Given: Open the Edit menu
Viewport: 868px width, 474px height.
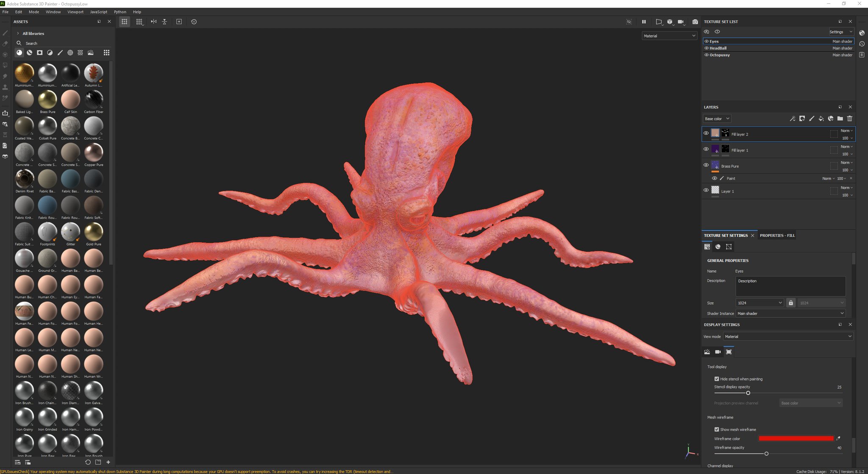Looking at the screenshot, I should tap(19, 12).
